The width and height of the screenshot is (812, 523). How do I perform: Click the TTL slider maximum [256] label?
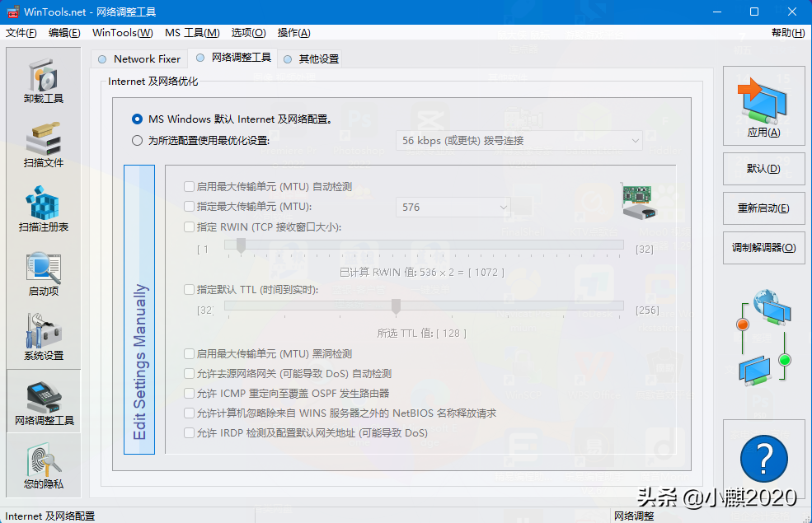coord(647,311)
